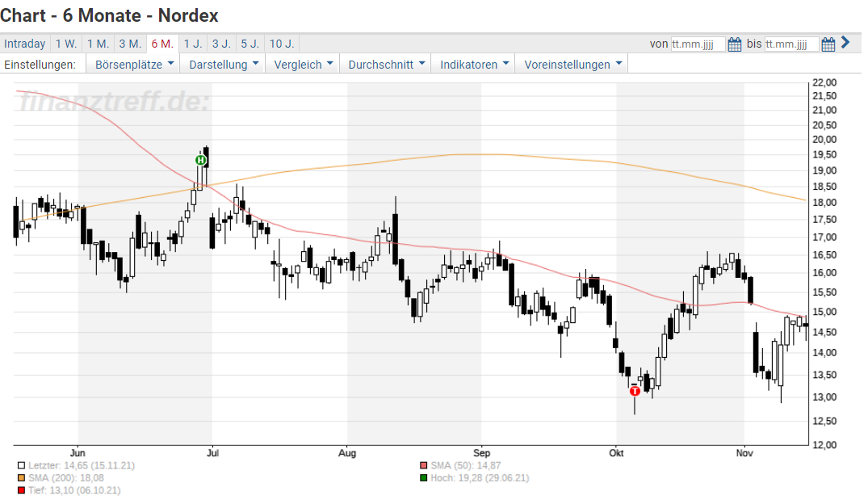Screen dimensions: 868x504
Task: Click the SMA (200) orange legend swatch
Action: [x=21, y=478]
